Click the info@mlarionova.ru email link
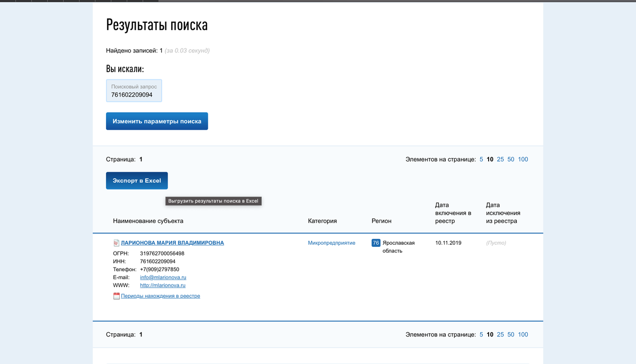The width and height of the screenshot is (636, 364). tap(163, 277)
